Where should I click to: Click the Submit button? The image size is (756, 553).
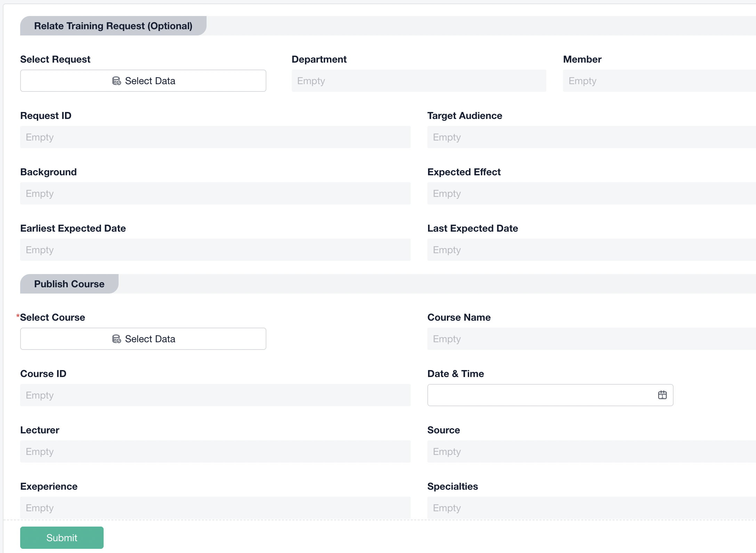click(x=62, y=537)
